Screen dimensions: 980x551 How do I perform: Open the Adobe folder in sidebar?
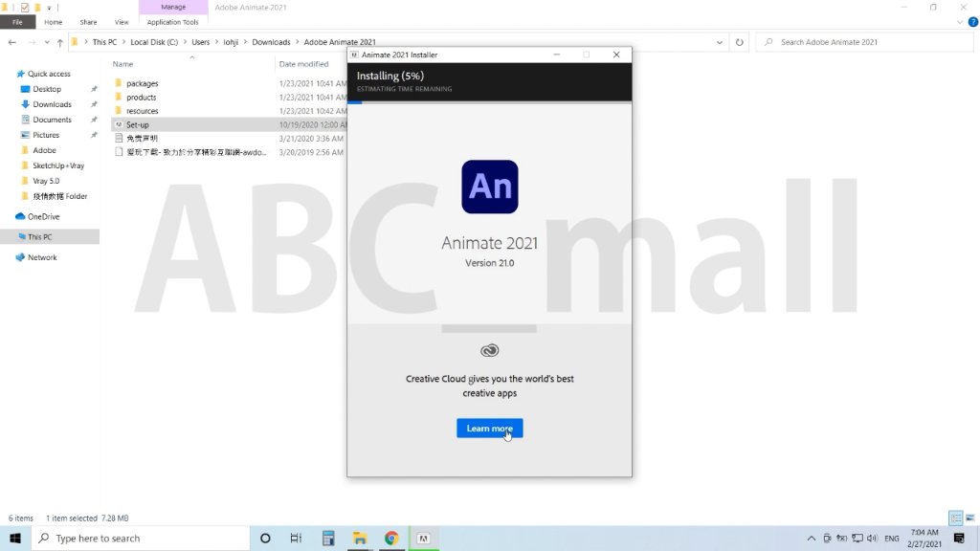[44, 150]
